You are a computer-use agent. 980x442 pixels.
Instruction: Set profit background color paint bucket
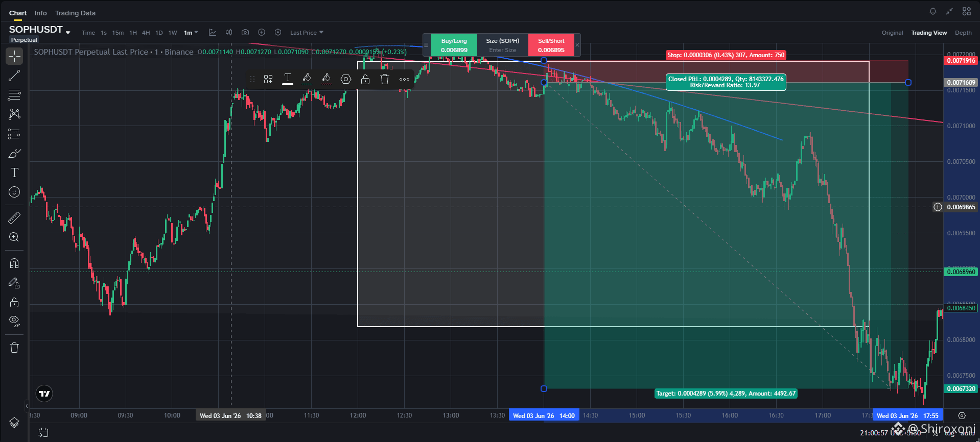[x=307, y=79]
